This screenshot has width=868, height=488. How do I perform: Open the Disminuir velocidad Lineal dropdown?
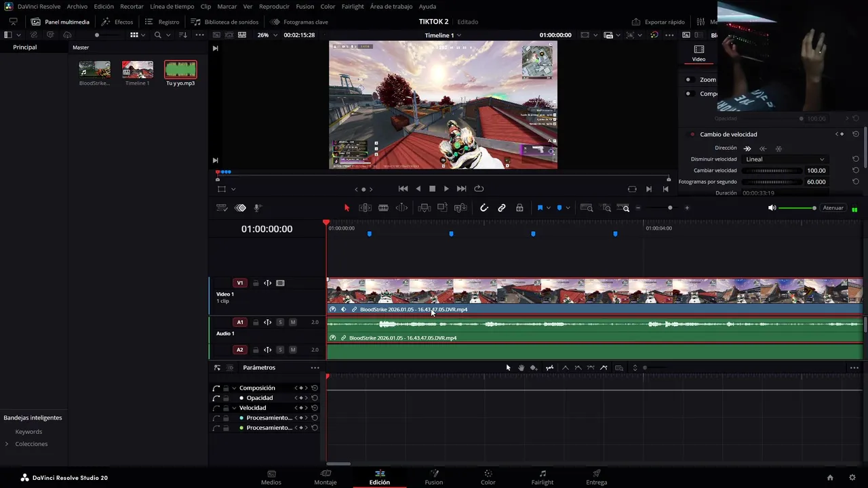[785, 159]
